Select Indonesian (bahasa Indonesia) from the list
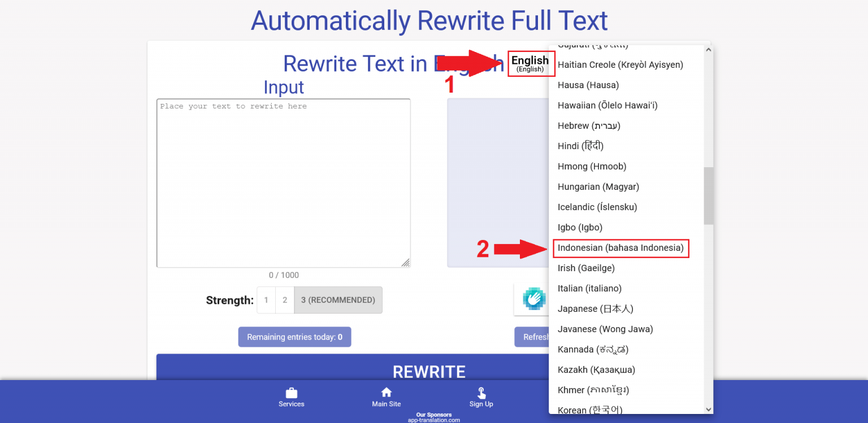 (621, 248)
